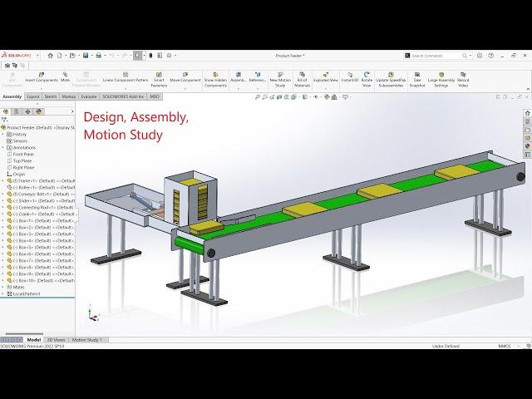This screenshot has width=532, height=399.
Task: Click Insert Components tool
Action: (x=42, y=77)
